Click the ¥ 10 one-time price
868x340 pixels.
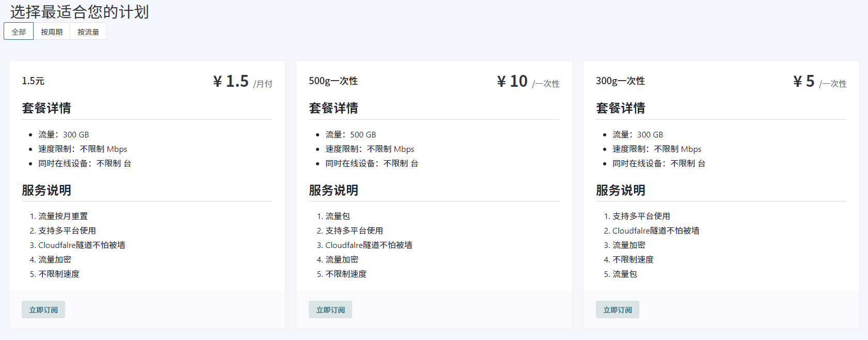point(512,81)
